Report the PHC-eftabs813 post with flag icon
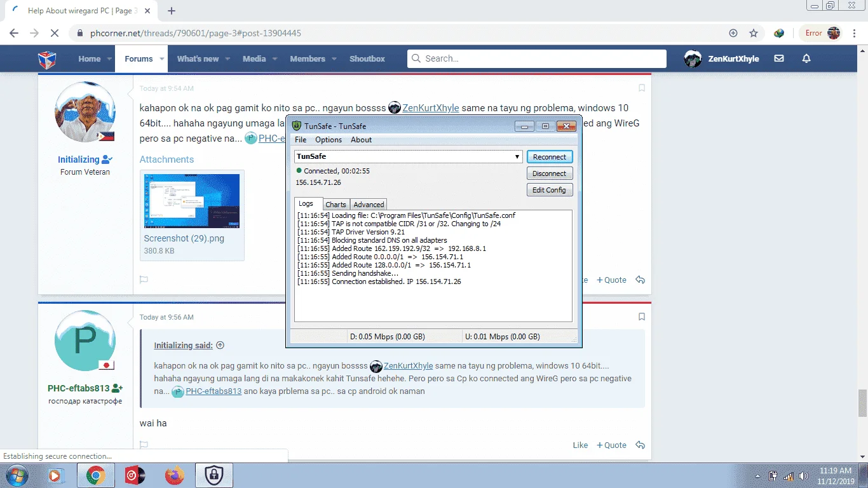This screenshot has width=868, height=488. pos(144,445)
